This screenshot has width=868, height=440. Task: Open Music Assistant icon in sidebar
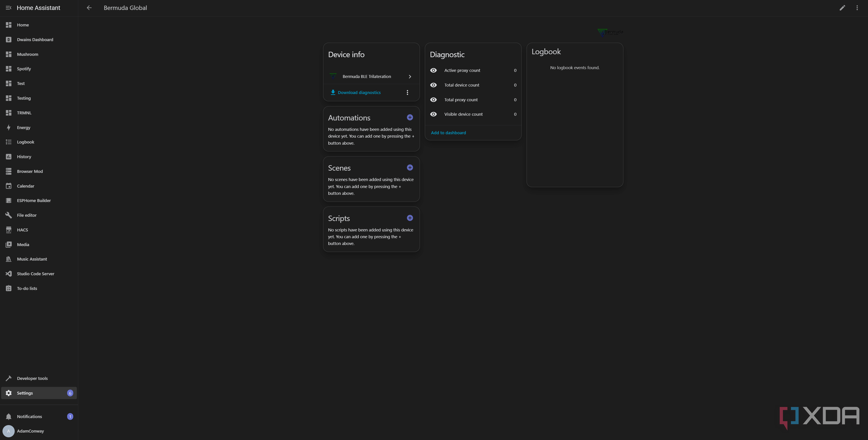(9, 259)
